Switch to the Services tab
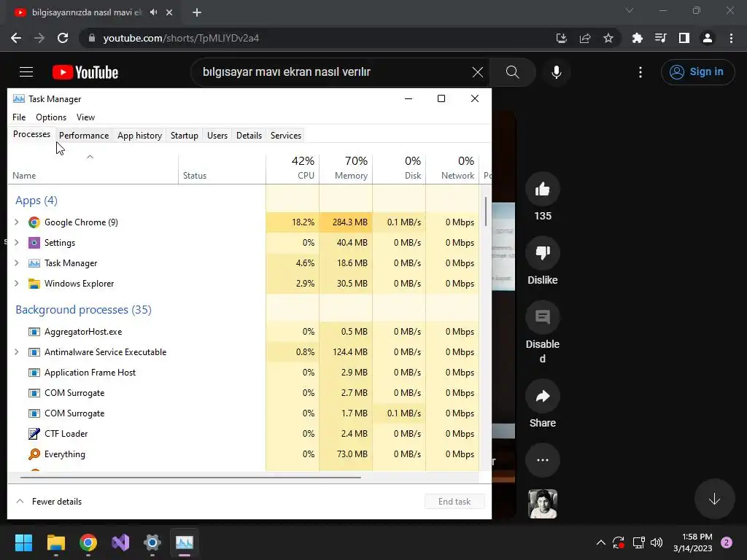Image resolution: width=747 pixels, height=560 pixels. click(x=286, y=136)
